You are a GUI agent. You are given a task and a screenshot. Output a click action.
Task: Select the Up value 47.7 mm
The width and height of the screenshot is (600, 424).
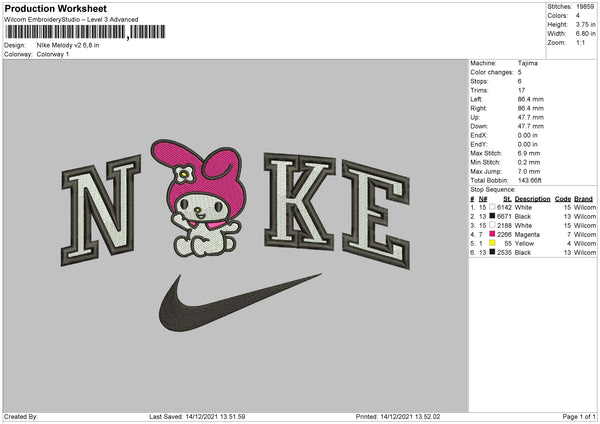click(531, 117)
